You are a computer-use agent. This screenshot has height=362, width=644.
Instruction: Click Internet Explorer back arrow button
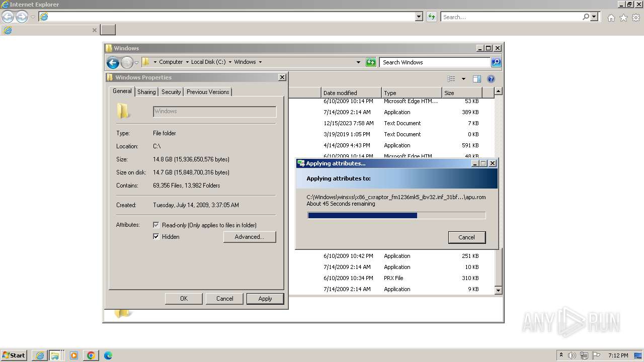(x=8, y=17)
